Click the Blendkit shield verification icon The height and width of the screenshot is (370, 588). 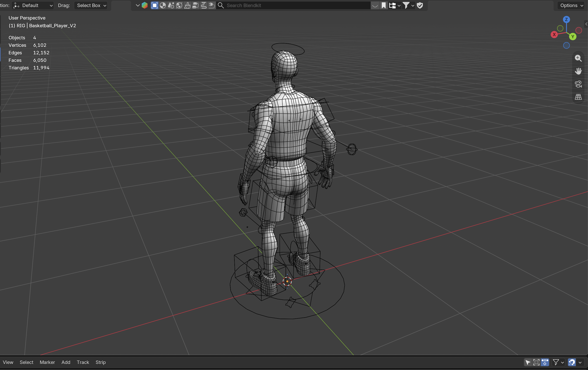point(420,5)
